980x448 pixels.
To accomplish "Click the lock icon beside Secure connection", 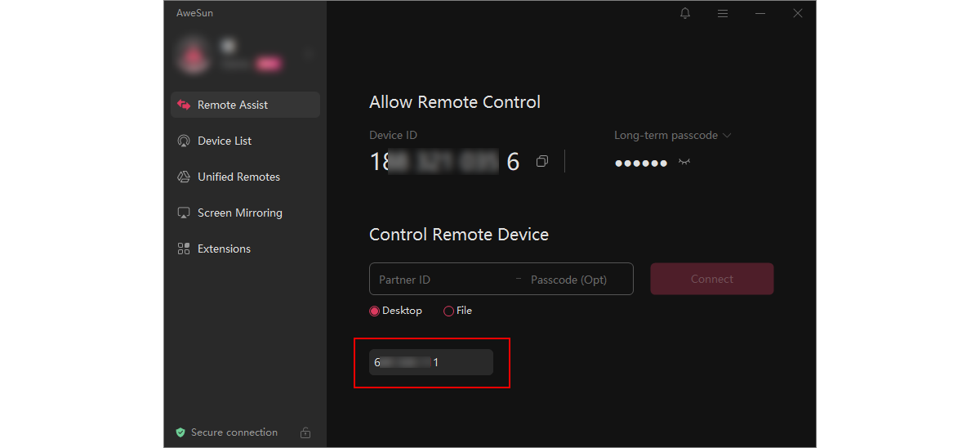I will (x=305, y=432).
